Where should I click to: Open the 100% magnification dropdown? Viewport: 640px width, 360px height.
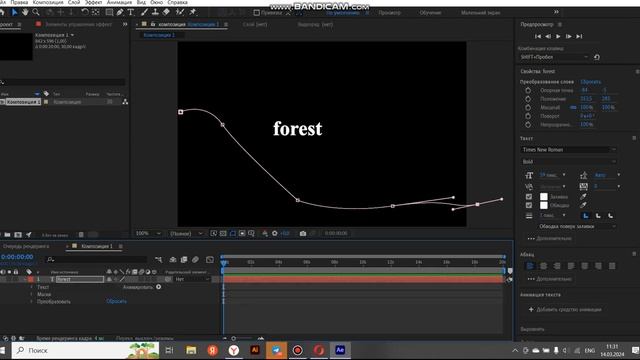click(x=148, y=233)
